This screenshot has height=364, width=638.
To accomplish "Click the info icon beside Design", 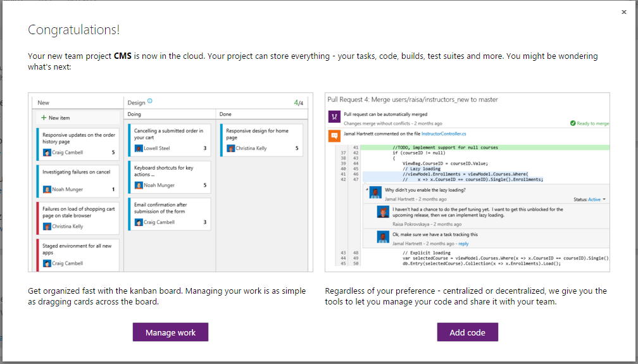I will [150, 101].
